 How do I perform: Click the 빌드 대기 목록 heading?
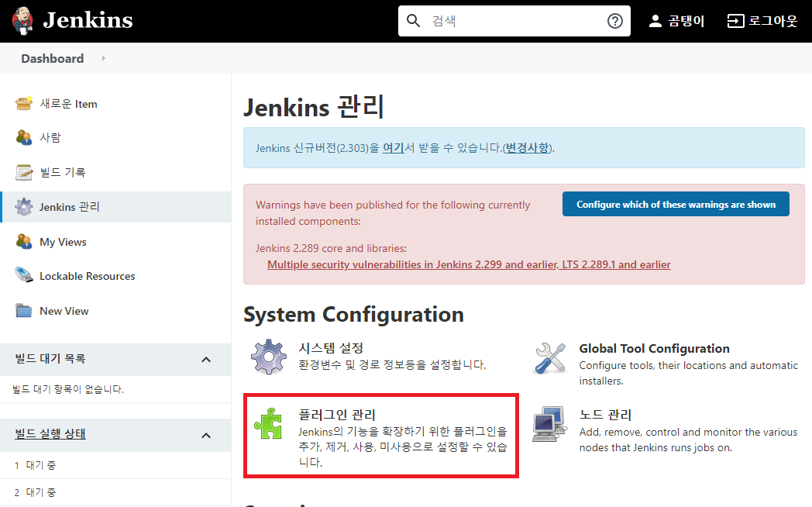tap(50, 358)
